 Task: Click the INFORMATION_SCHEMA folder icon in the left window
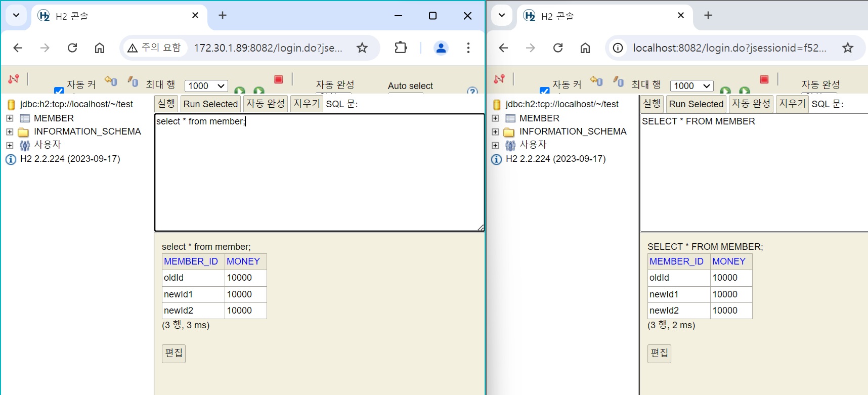pyautogui.click(x=23, y=132)
